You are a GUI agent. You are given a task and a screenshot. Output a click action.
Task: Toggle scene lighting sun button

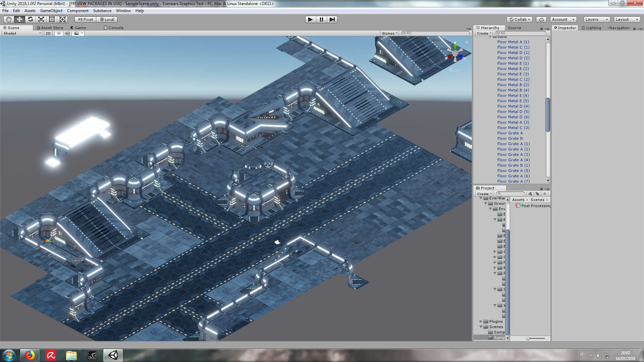point(59,33)
